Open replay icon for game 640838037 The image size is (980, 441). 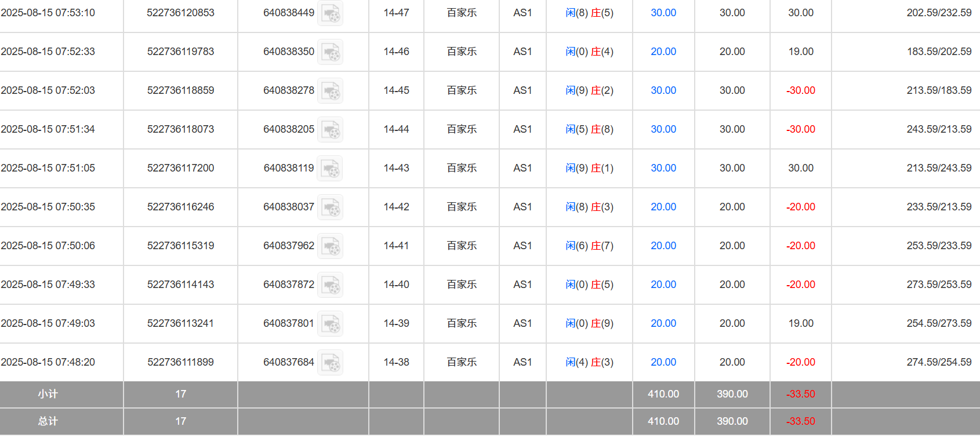tap(331, 207)
